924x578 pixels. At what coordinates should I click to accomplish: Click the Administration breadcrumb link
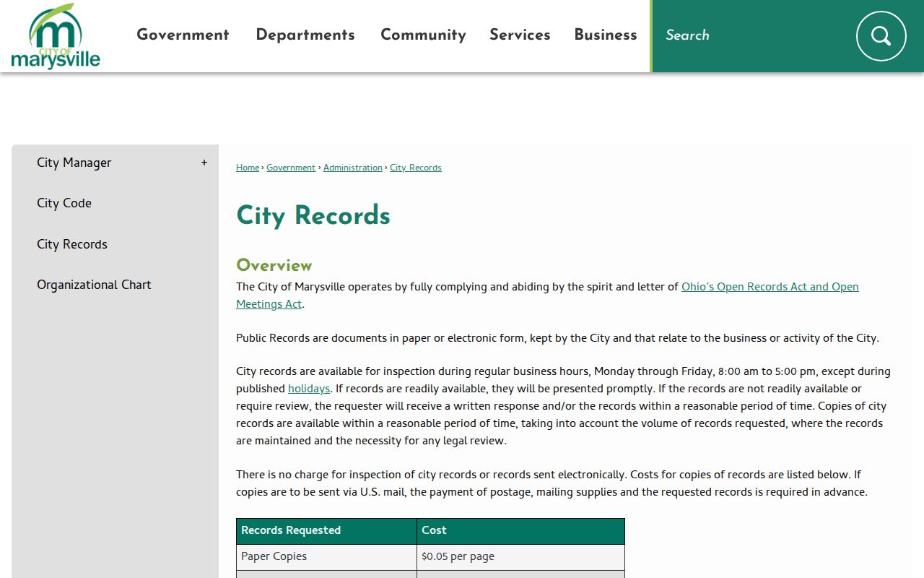pyautogui.click(x=353, y=168)
